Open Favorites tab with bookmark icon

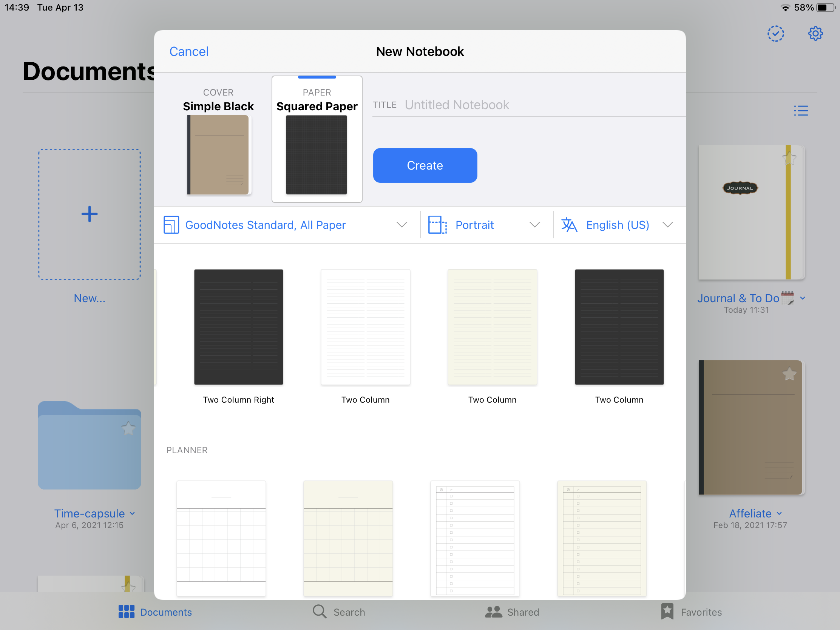point(691,612)
